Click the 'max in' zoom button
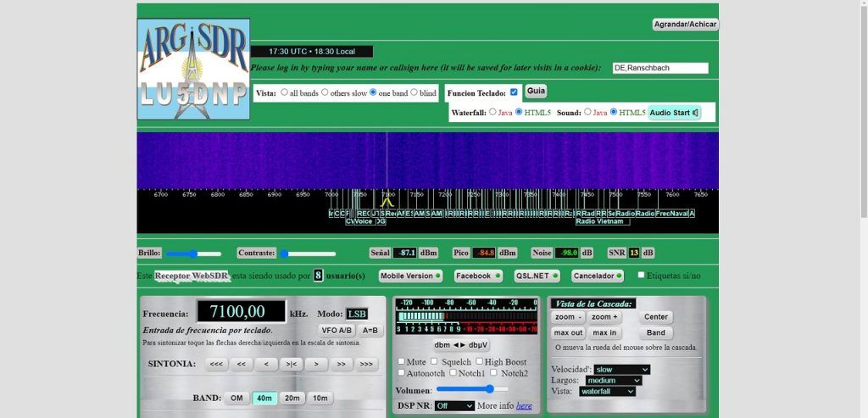 pyautogui.click(x=604, y=332)
